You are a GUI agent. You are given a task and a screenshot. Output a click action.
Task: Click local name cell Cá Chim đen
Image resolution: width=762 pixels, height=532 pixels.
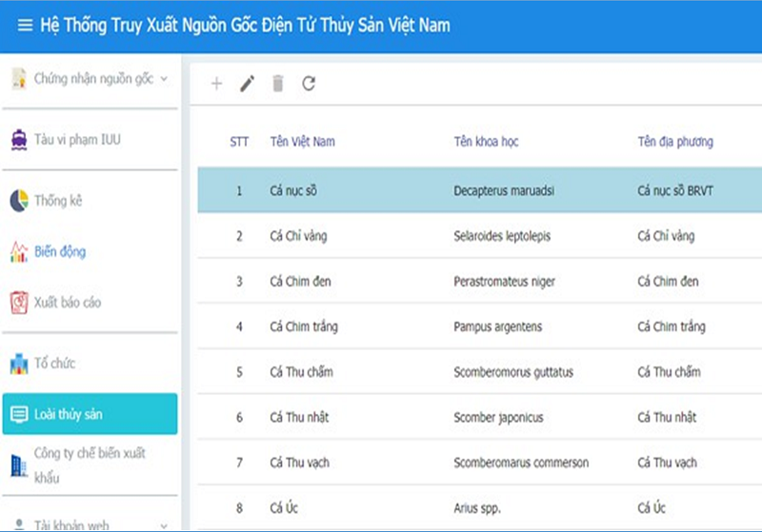[668, 282]
